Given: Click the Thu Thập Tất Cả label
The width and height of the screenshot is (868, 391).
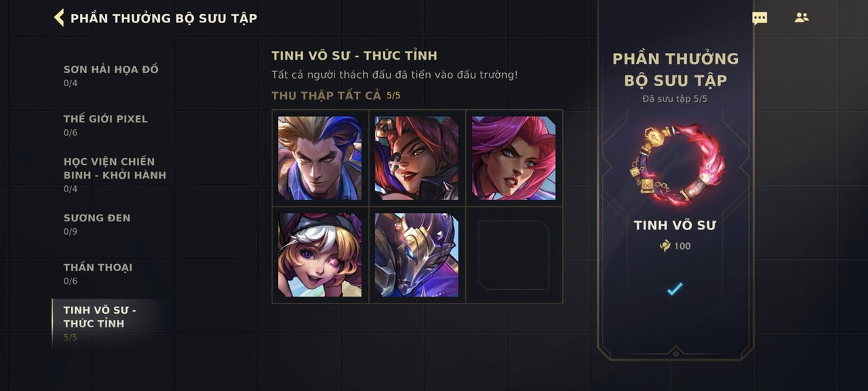Looking at the screenshot, I should click(326, 95).
